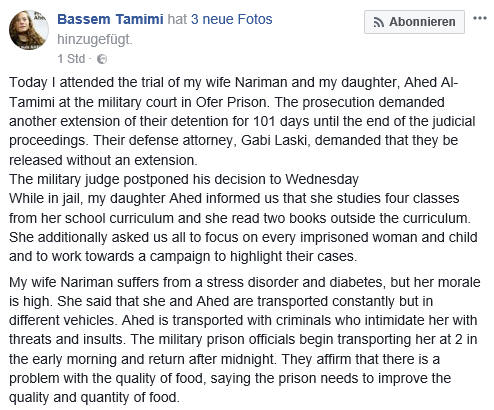Open the Bassem Tamimi profile name link
This screenshot has width=494, height=410.
pos(110,19)
